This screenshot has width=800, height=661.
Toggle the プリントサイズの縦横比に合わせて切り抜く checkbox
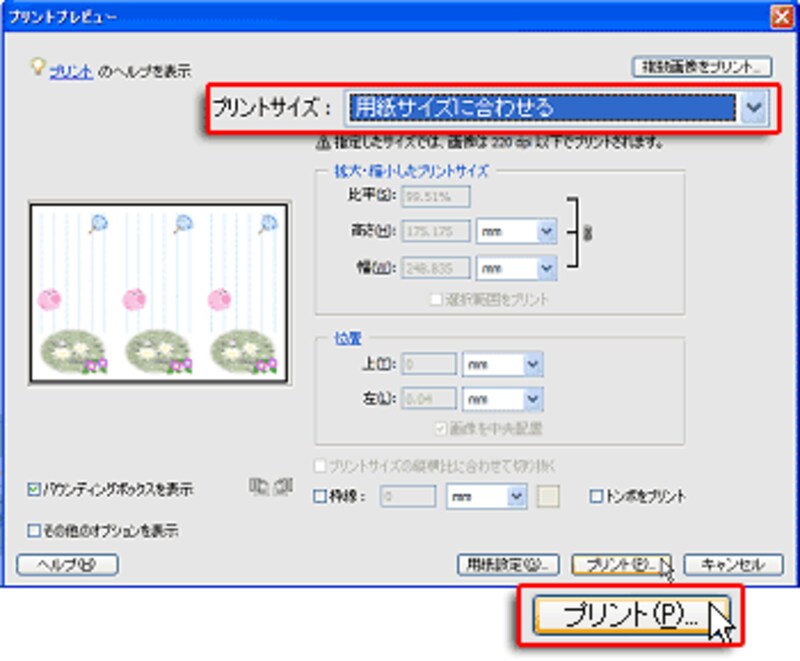point(320,466)
